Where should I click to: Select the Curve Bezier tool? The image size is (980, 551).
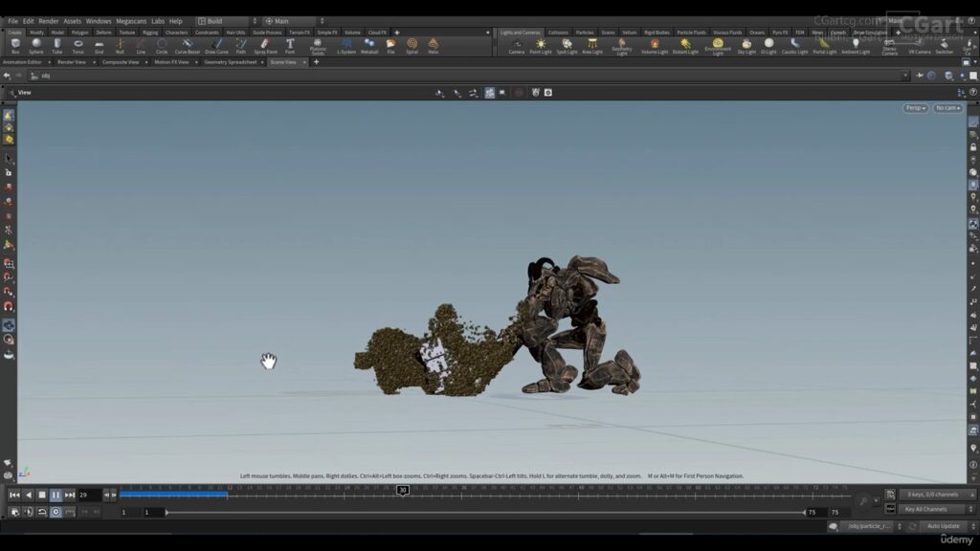point(187,46)
